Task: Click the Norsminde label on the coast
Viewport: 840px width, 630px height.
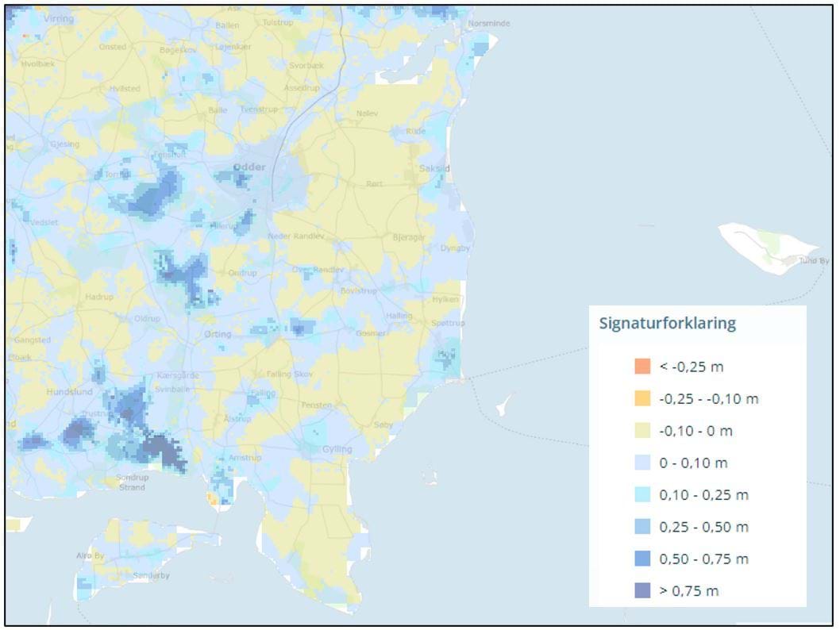Action: tap(489, 24)
